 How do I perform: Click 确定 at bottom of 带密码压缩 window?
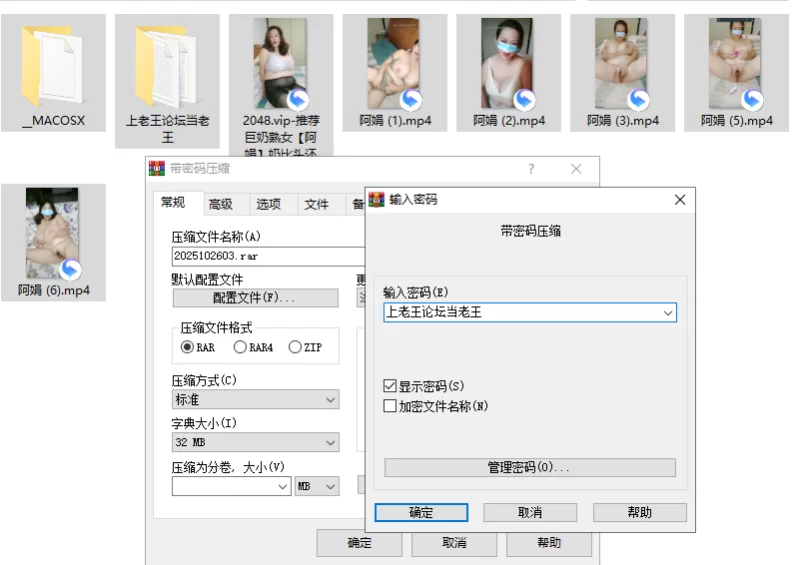[x=359, y=543]
